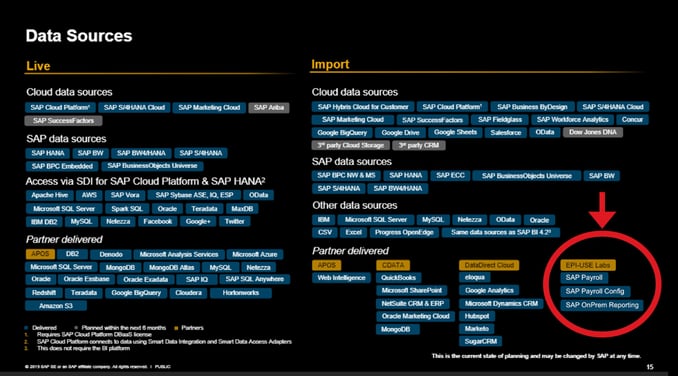The height and width of the screenshot is (376, 678).
Task: Select the Web Intelligence tag
Action: point(341,278)
